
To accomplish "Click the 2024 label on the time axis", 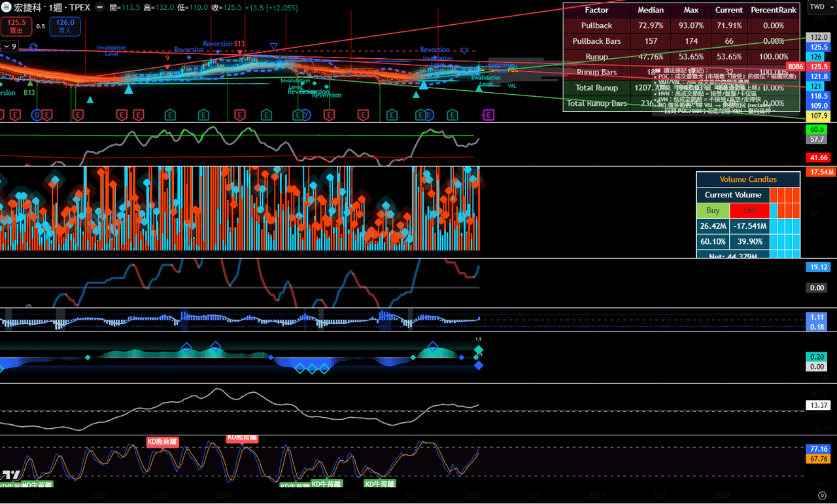I will [224, 496].
